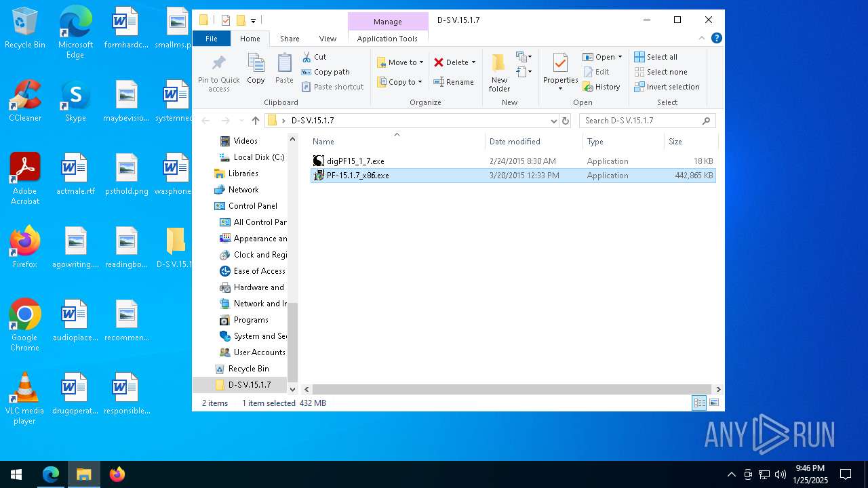The height and width of the screenshot is (488, 868).
Task: Select Network in navigation pane
Action: tap(236, 190)
